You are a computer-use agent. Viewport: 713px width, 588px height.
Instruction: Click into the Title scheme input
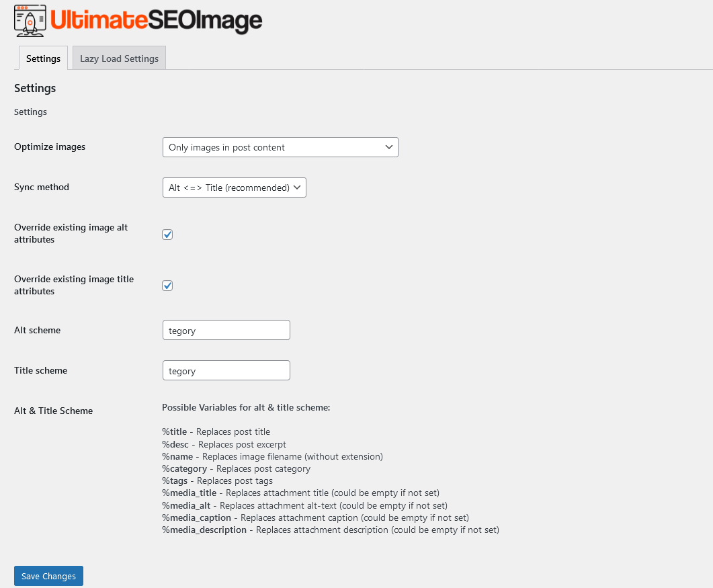(226, 371)
